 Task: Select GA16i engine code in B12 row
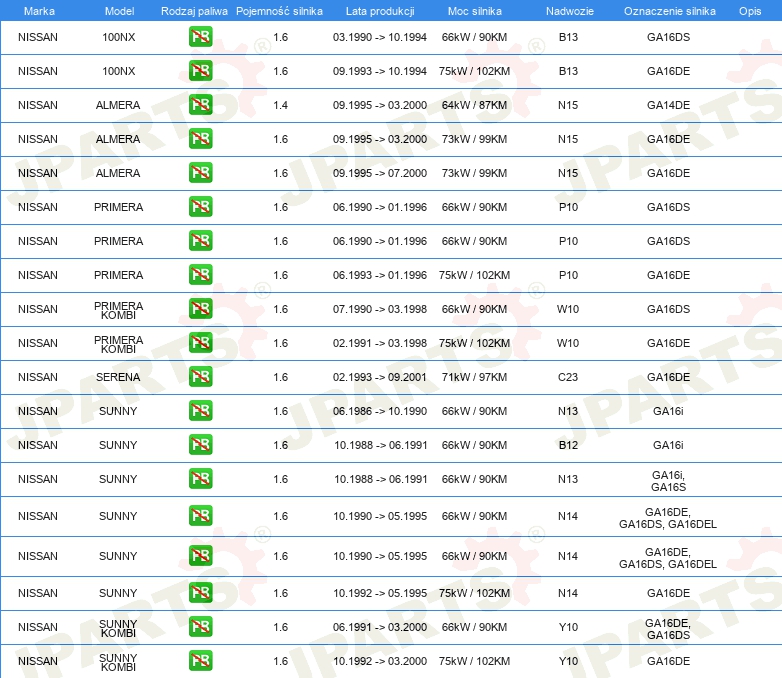(x=668, y=445)
